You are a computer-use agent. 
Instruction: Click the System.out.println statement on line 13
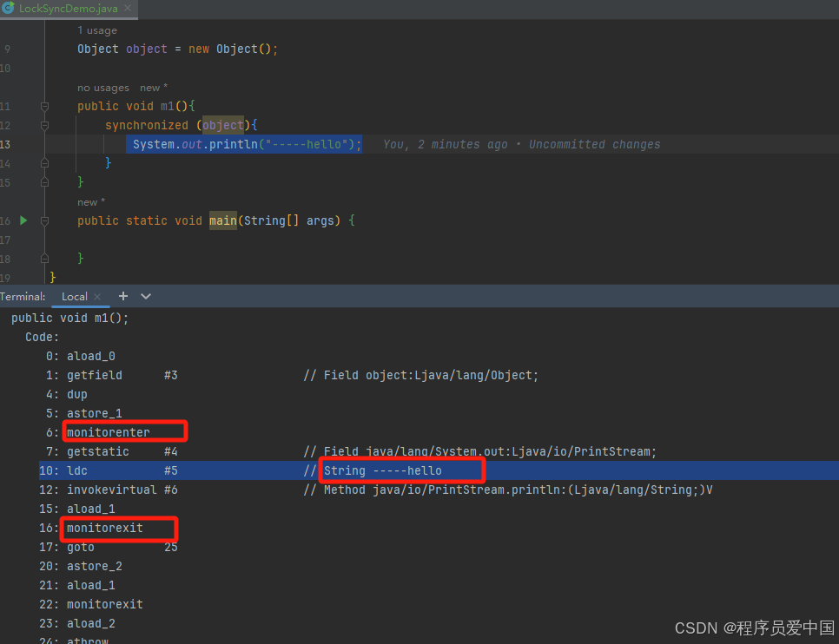248,144
